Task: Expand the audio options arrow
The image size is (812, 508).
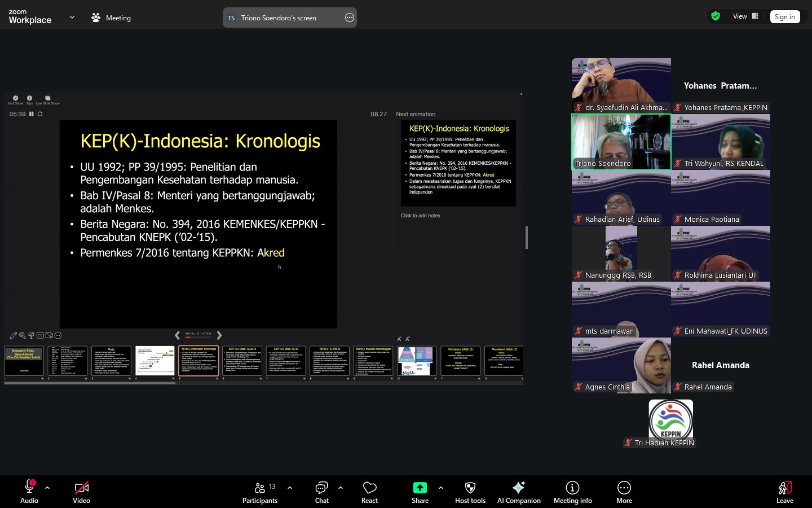Action: (x=47, y=488)
